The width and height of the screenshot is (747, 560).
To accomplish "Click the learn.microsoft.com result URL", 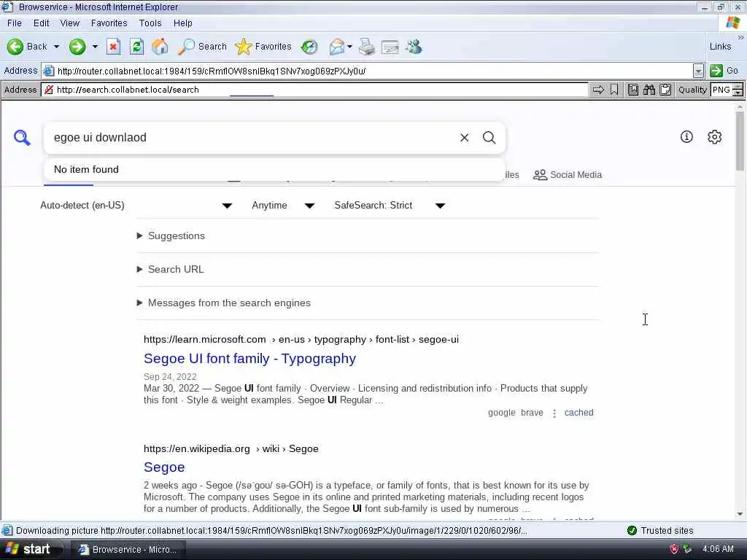I will pos(301,340).
